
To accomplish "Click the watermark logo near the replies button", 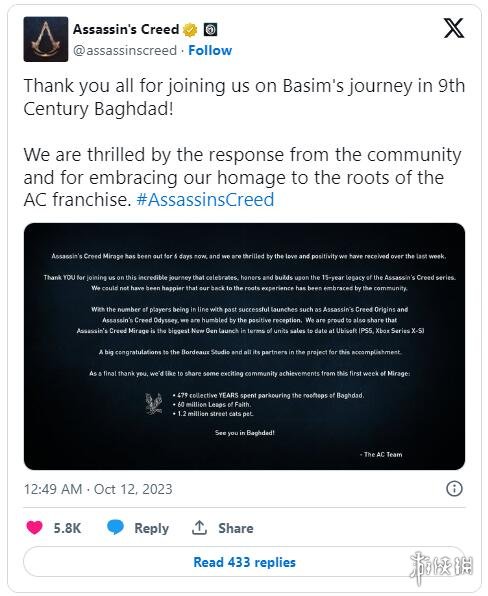I will pyautogui.click(x=441, y=567).
